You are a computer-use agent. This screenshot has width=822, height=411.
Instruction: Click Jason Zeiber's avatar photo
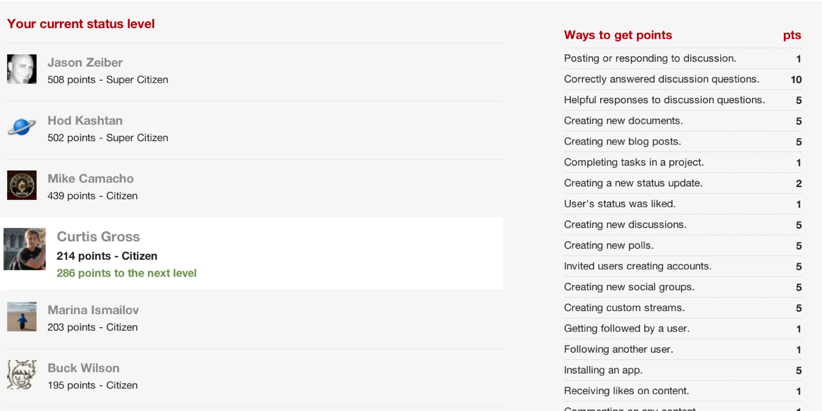click(x=22, y=69)
